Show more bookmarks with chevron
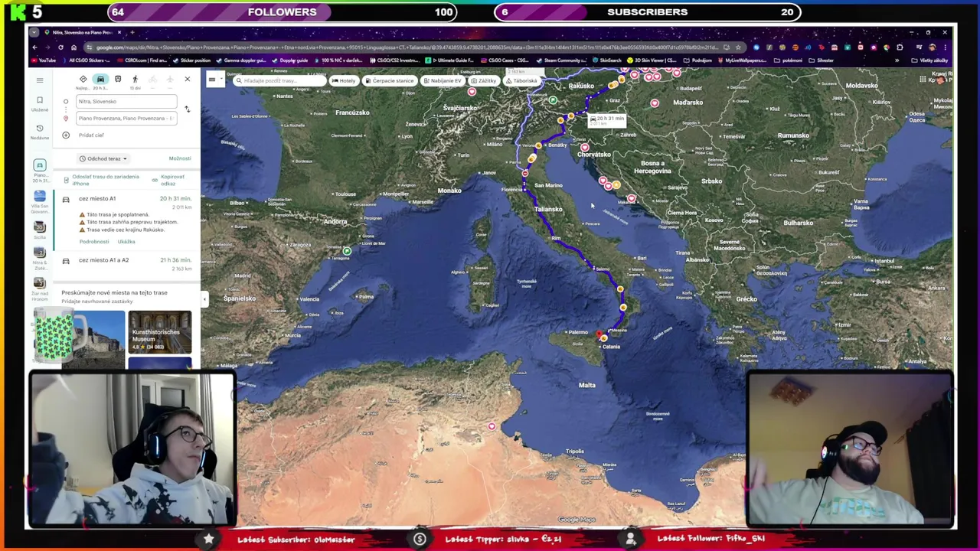This screenshot has height=551, width=980. pyautogui.click(x=897, y=60)
